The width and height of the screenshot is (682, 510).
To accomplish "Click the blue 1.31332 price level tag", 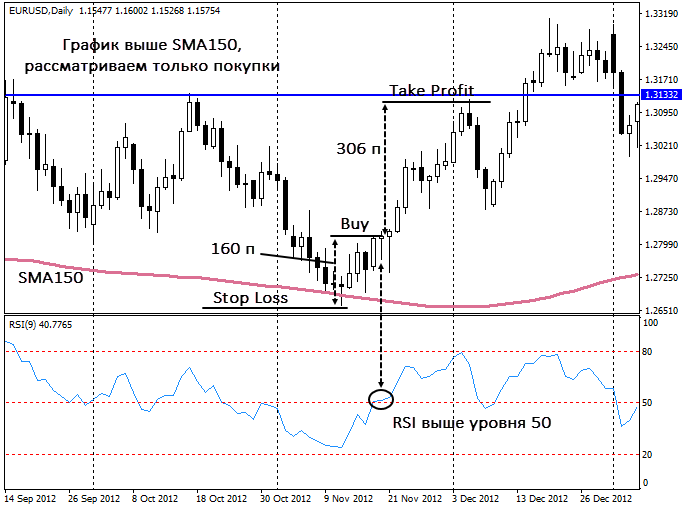I will point(661,95).
